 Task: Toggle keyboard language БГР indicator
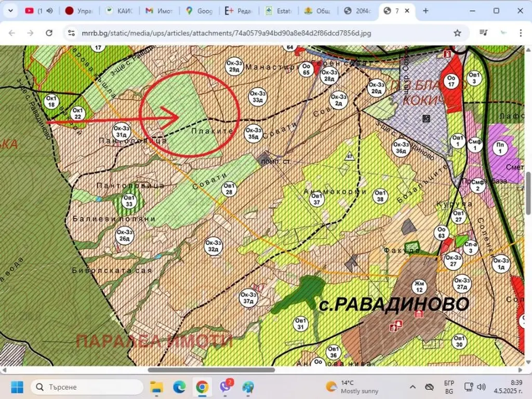pos(449,387)
